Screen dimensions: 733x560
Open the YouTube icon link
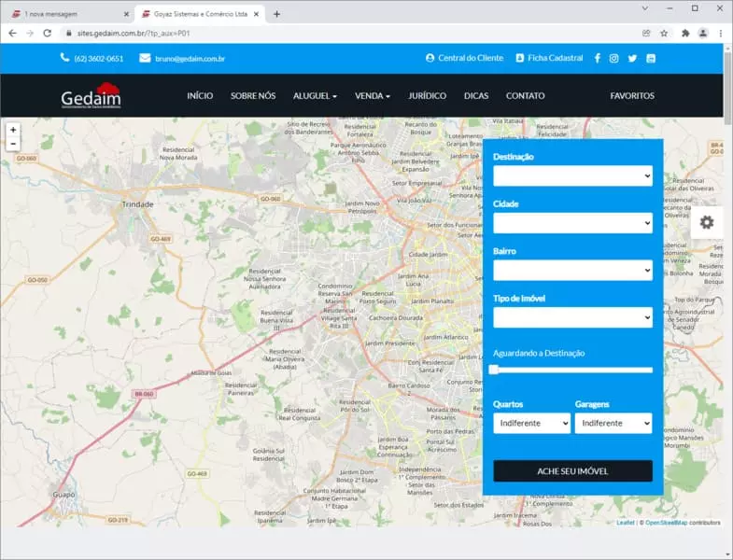coord(651,58)
